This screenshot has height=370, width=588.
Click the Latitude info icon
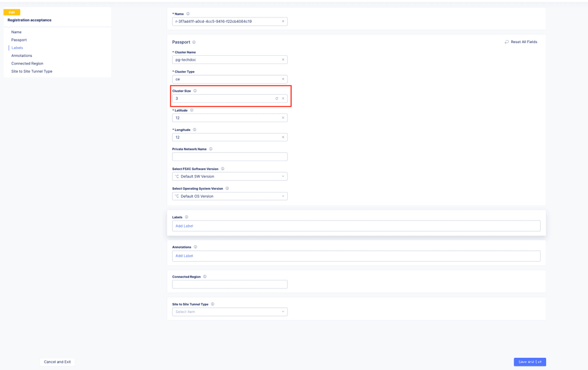(x=192, y=110)
